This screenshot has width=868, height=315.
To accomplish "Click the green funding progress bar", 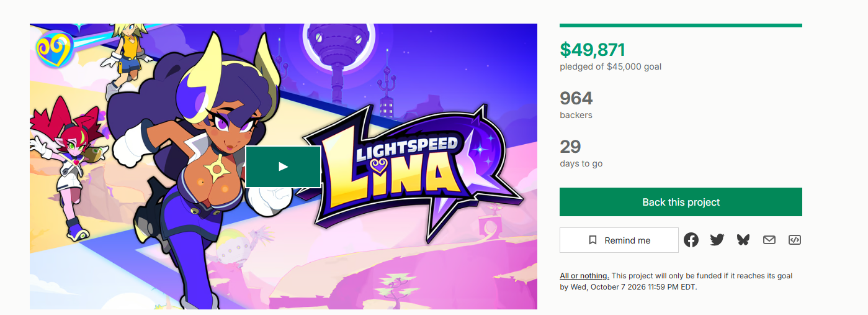I will pyautogui.click(x=681, y=25).
